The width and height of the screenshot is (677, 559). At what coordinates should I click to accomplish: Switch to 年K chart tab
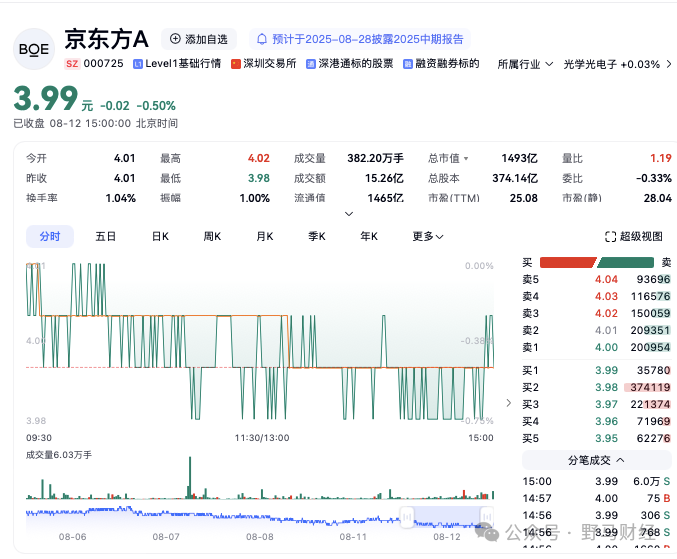pyautogui.click(x=369, y=237)
